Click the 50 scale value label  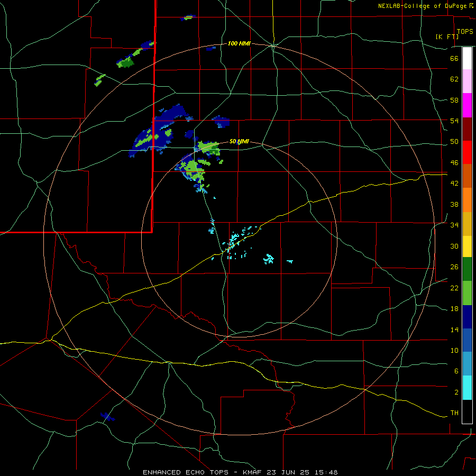point(454,141)
